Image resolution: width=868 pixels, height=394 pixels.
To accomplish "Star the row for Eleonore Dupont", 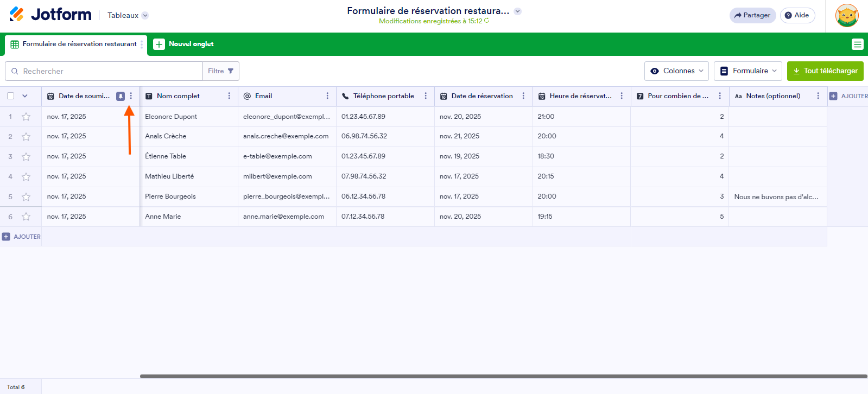I will (x=26, y=117).
